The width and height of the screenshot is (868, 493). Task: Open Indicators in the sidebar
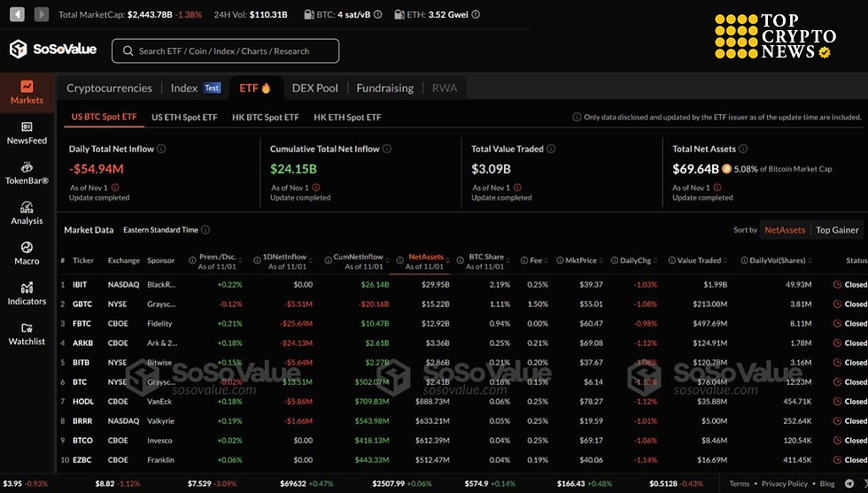point(27,294)
